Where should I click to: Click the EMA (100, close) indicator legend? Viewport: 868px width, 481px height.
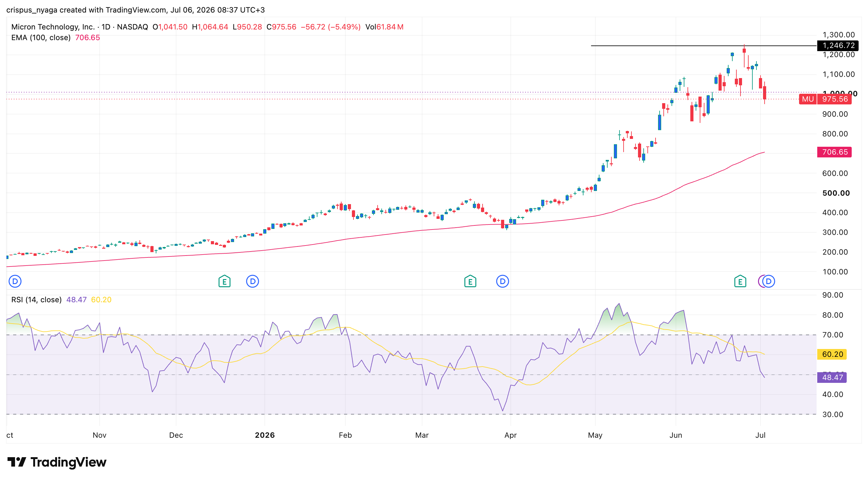point(41,38)
